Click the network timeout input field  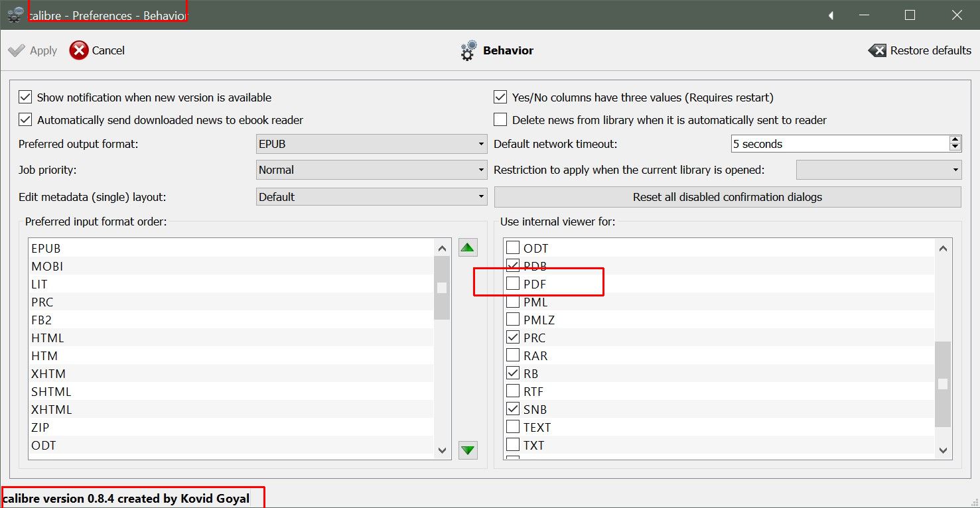click(840, 144)
